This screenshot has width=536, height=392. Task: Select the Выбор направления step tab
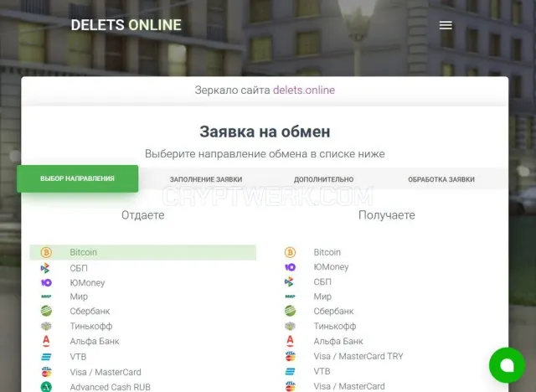point(78,178)
